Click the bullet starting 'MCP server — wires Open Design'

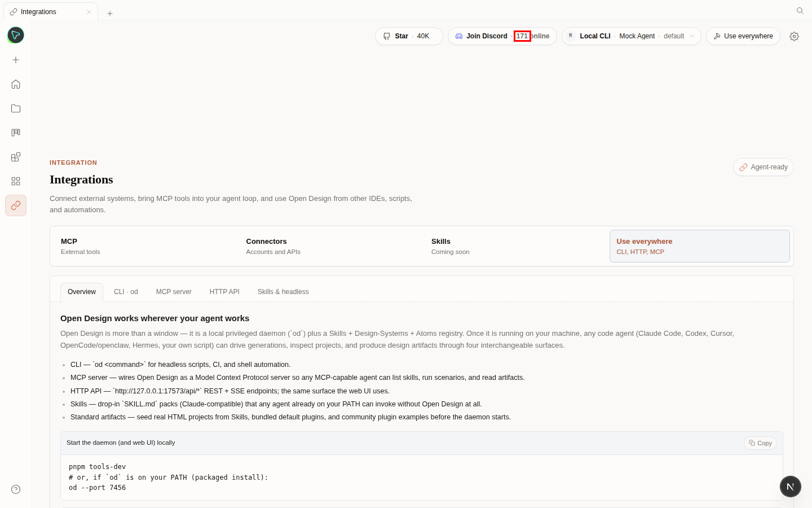(x=298, y=378)
